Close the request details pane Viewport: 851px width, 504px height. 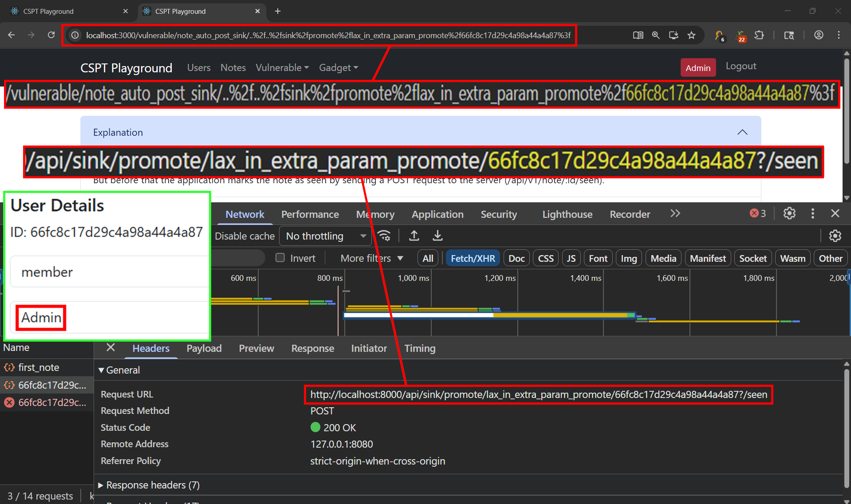[x=111, y=348]
